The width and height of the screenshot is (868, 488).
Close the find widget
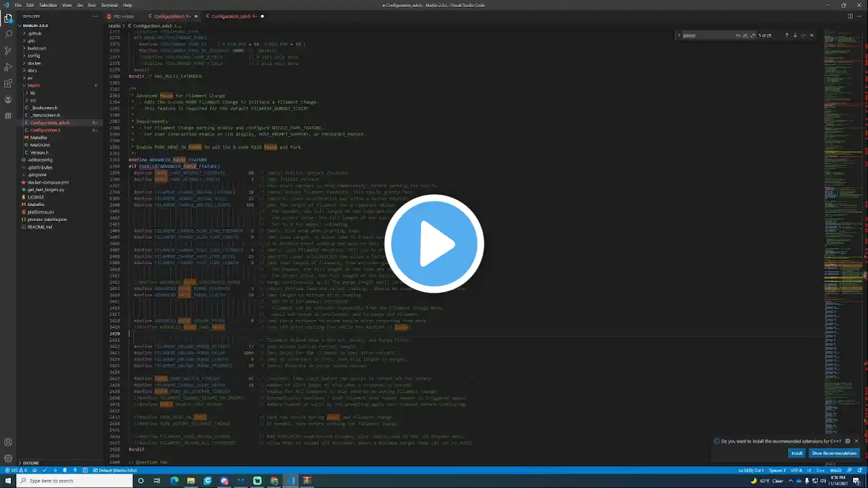click(x=811, y=35)
